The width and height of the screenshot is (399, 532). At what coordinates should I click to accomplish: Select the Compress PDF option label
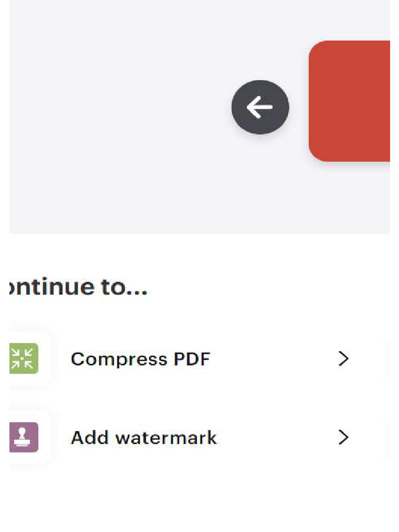[140, 359]
